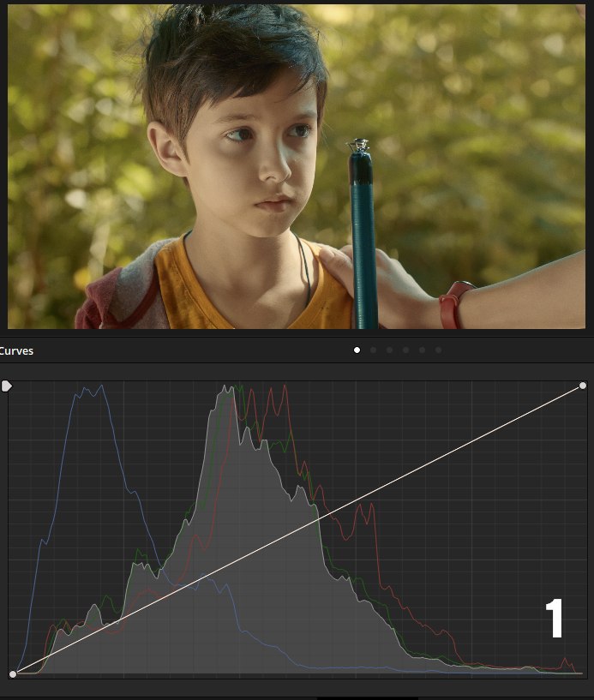The height and width of the screenshot is (700, 594).
Task: Select the first Curves mode dot
Action: (x=357, y=350)
